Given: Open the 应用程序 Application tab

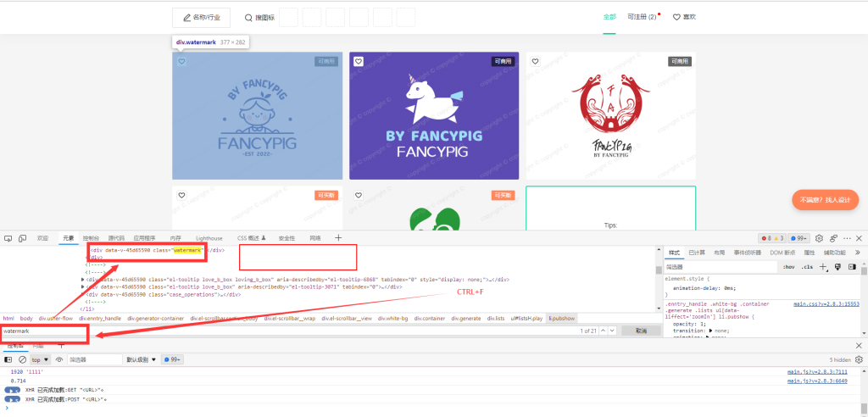Looking at the screenshot, I should (x=144, y=238).
